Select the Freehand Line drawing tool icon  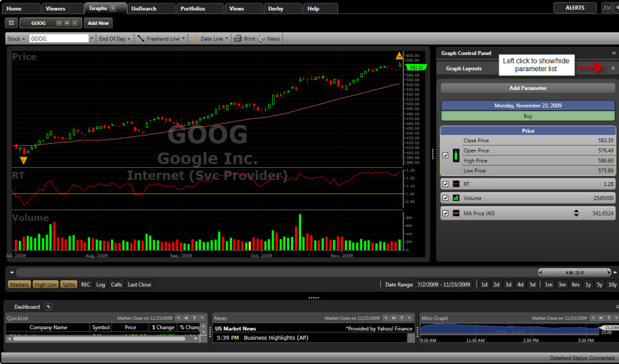[x=141, y=39]
